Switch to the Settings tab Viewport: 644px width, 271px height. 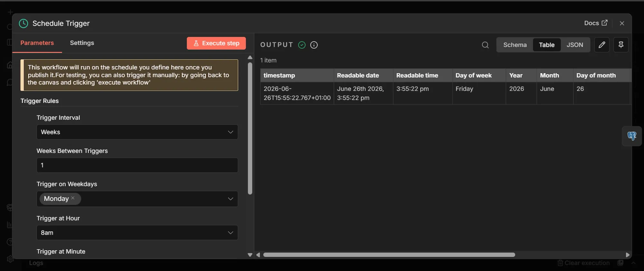(x=82, y=43)
